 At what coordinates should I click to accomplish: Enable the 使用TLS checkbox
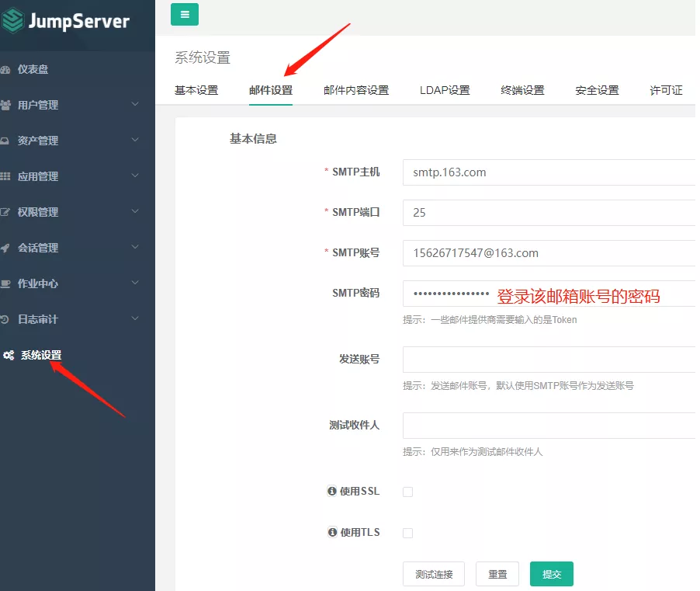click(x=408, y=534)
